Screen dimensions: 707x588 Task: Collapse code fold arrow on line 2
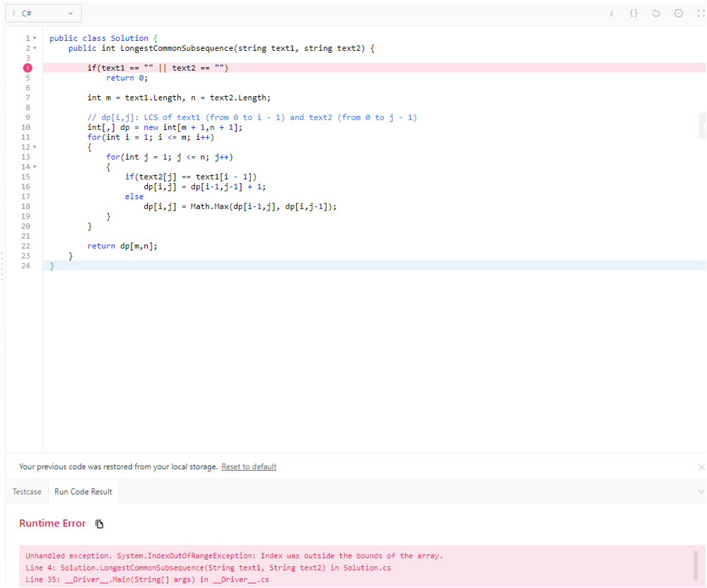[35, 48]
